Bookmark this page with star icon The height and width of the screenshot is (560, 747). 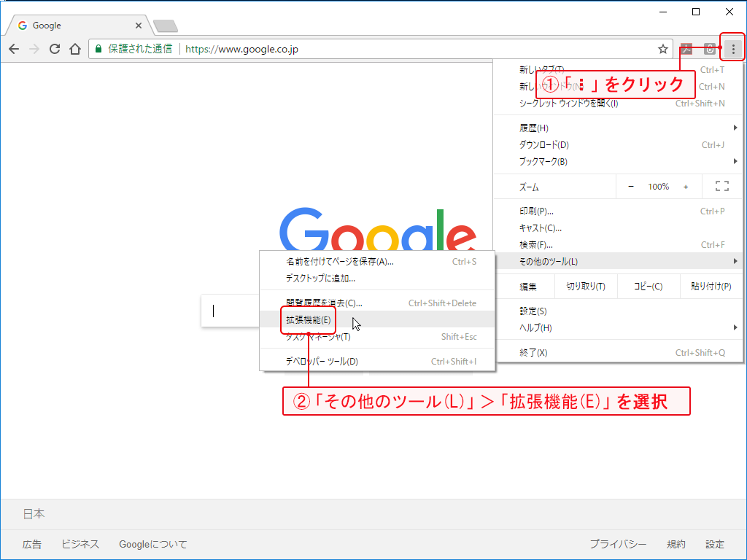click(x=662, y=49)
